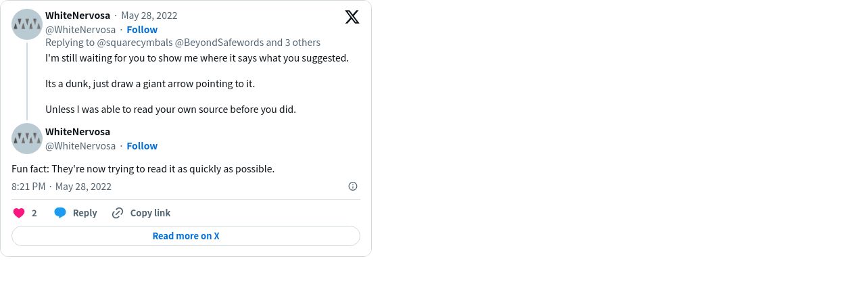Open WhiteNervosa avatar on parent tweet

click(28, 24)
